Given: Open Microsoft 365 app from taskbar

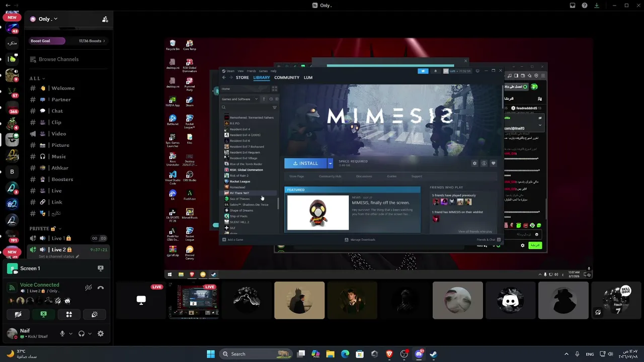Looking at the screenshot, I should click(x=315, y=354).
